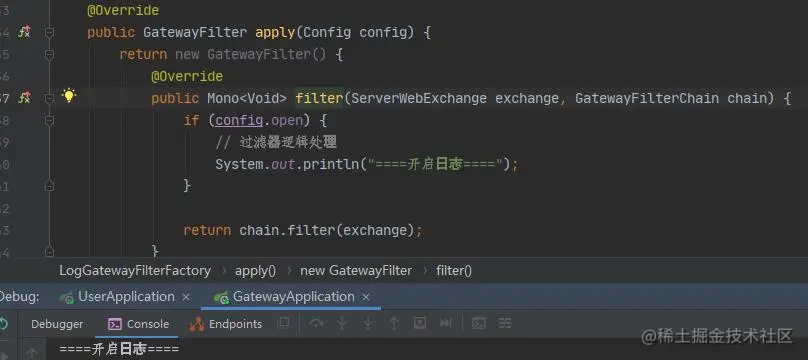Click 'config' in the if condition
This screenshot has width=808, height=360.
point(240,121)
